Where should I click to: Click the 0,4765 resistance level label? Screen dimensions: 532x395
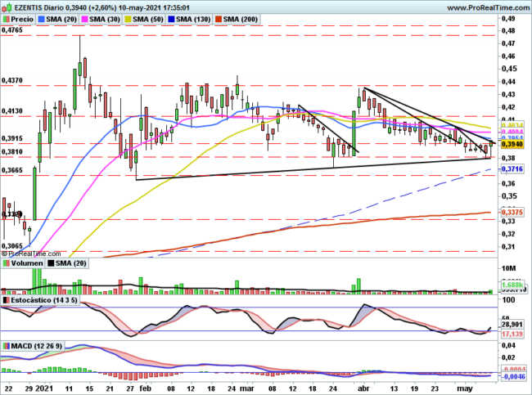[12, 30]
